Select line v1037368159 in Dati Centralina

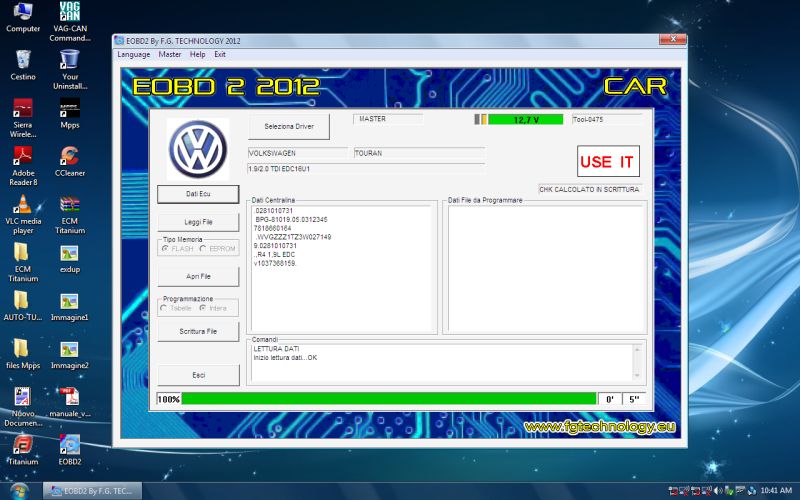[275, 263]
